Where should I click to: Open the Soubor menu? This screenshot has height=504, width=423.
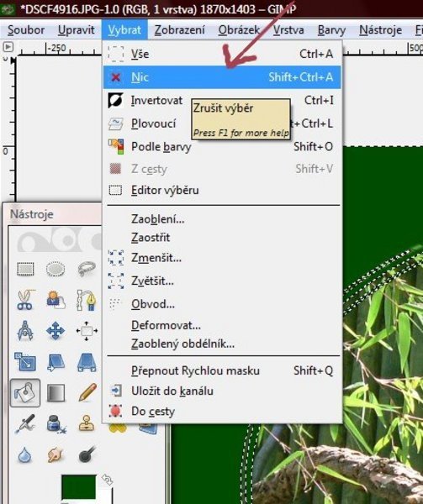coord(26,30)
